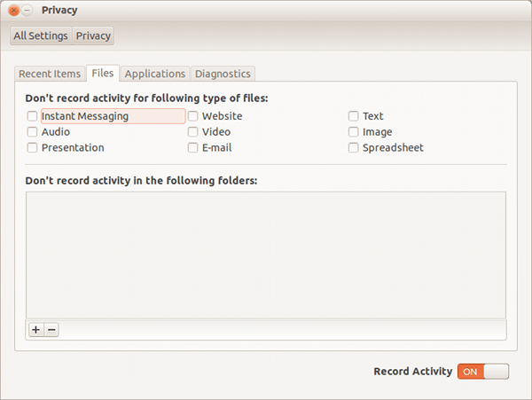
Task: Check the Instant Messaging checkbox
Action: click(x=32, y=116)
